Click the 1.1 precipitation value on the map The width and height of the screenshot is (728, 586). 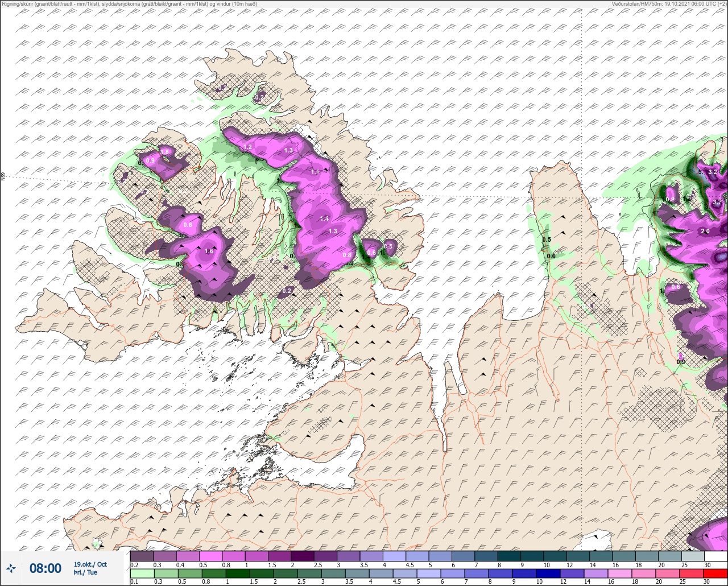click(x=316, y=172)
